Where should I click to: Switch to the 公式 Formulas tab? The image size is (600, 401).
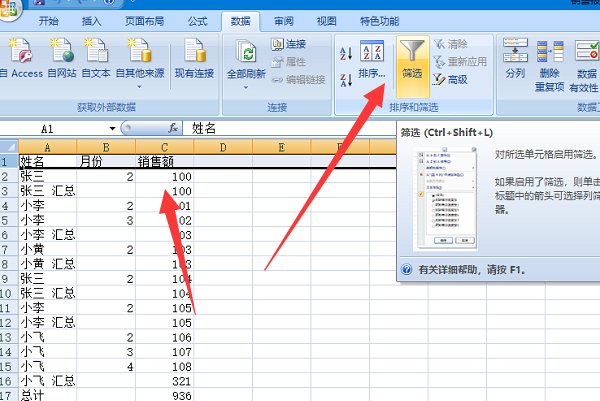click(197, 21)
